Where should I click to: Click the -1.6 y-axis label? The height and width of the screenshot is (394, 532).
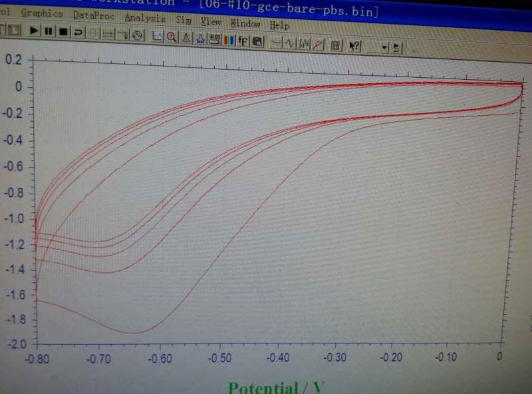pyautogui.click(x=16, y=295)
